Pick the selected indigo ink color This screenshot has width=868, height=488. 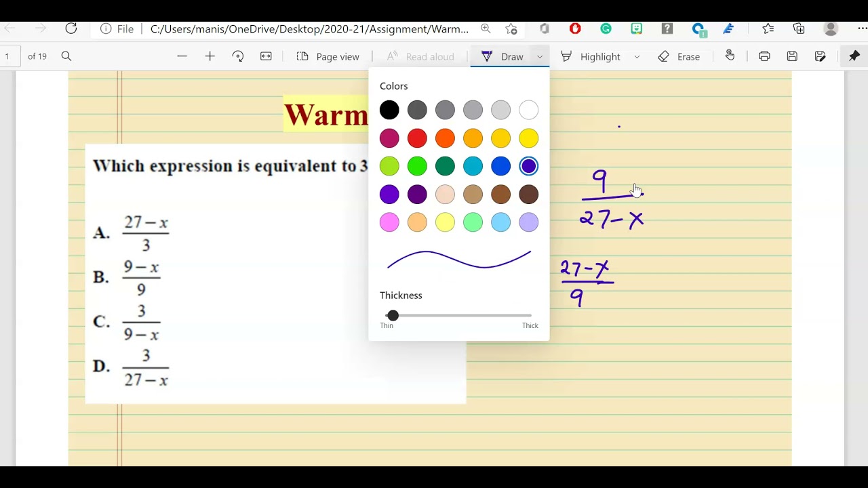coord(528,166)
